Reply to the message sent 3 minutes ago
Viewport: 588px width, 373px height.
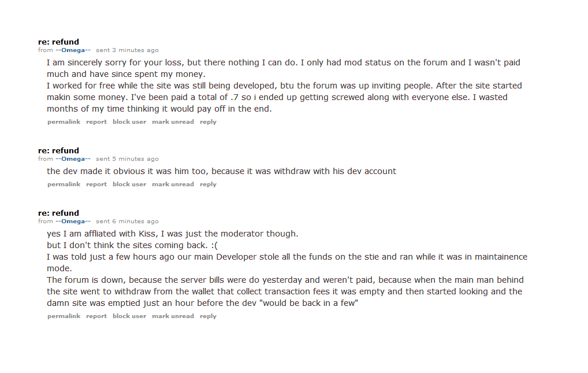click(x=208, y=122)
